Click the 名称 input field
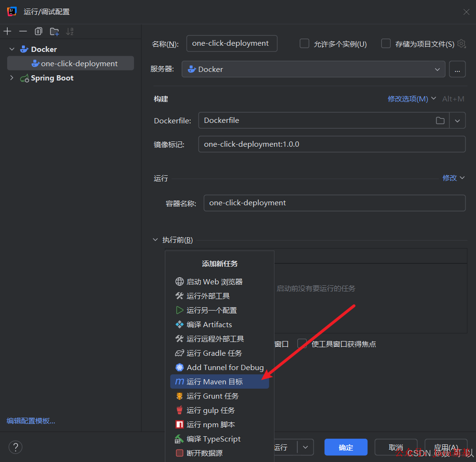 tap(232, 43)
